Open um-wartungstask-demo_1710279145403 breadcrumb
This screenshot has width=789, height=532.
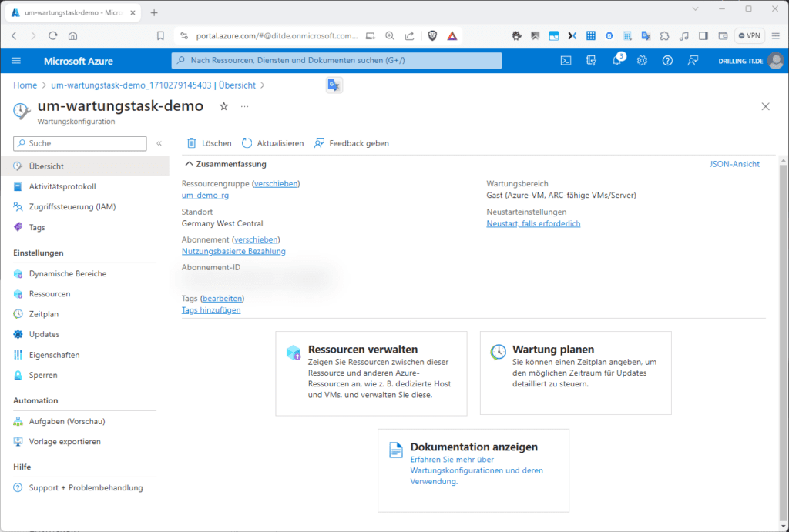[153, 85]
